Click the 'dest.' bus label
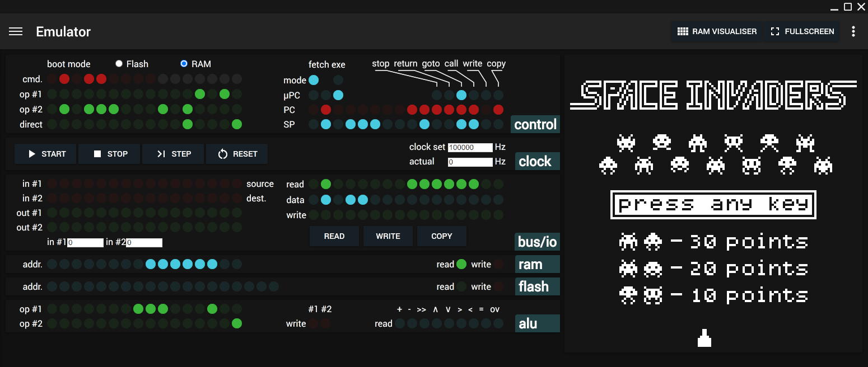Screen dimensions: 868x367 click(256, 198)
